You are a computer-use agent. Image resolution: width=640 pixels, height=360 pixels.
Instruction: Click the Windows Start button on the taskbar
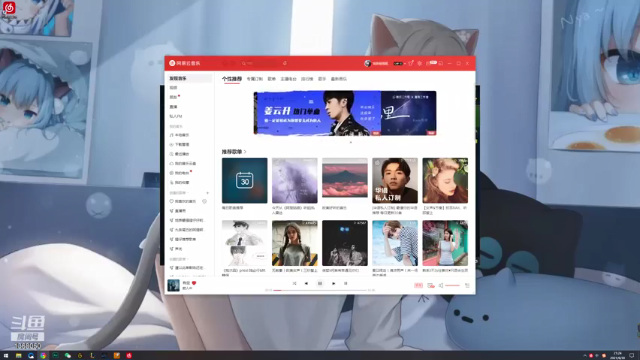point(6,356)
